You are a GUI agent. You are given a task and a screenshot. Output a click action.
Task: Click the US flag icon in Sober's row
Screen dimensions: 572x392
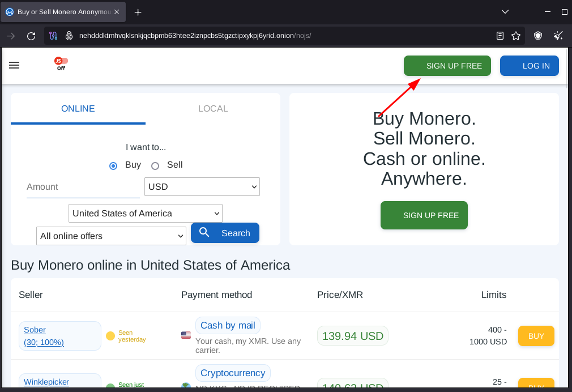coord(186,335)
